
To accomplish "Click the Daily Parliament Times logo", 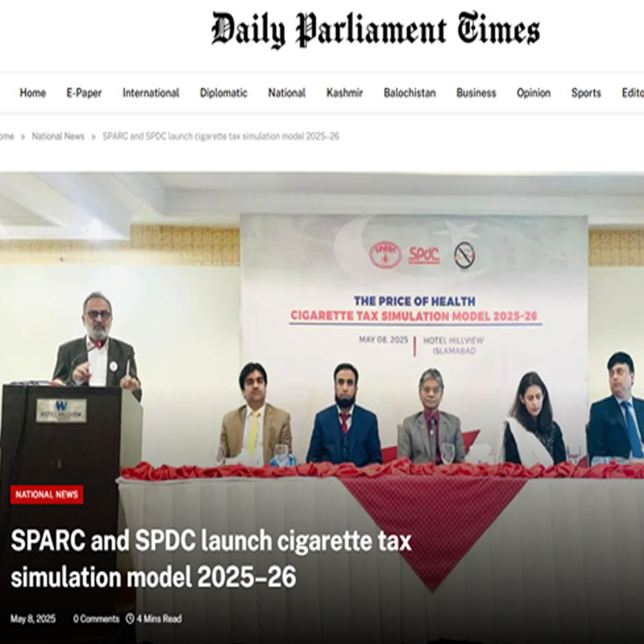I will pyautogui.click(x=375, y=29).
